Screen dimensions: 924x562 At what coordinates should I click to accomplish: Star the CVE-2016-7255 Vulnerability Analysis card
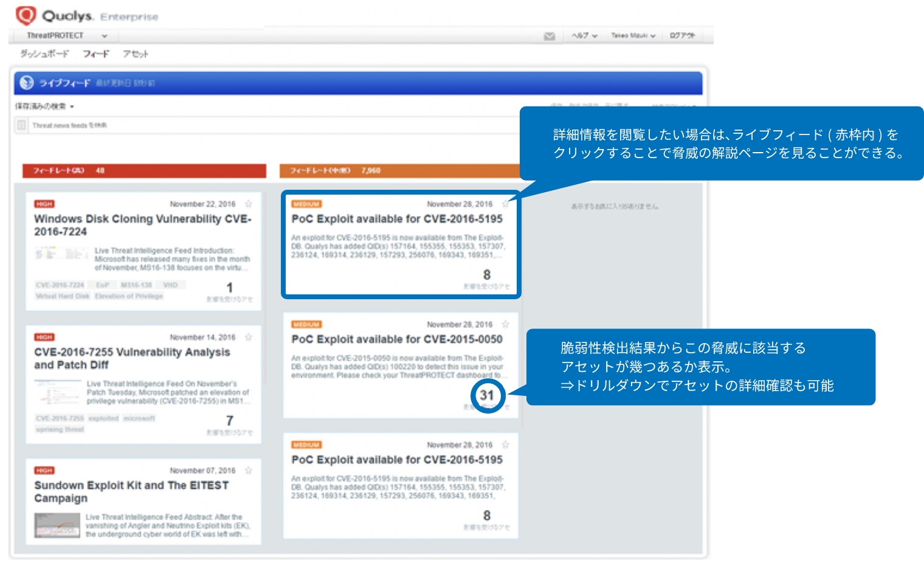point(248,337)
